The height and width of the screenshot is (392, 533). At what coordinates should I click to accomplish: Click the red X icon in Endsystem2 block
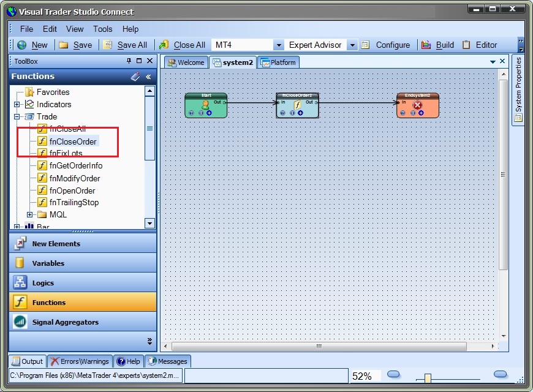[x=417, y=105]
